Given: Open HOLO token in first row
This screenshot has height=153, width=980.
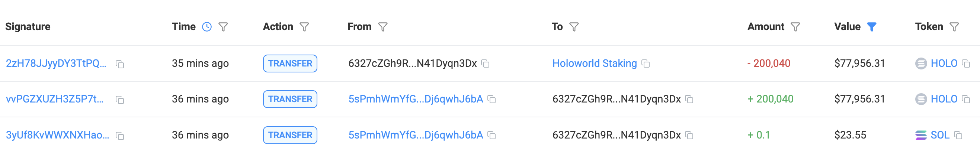Looking at the screenshot, I should click(944, 64).
